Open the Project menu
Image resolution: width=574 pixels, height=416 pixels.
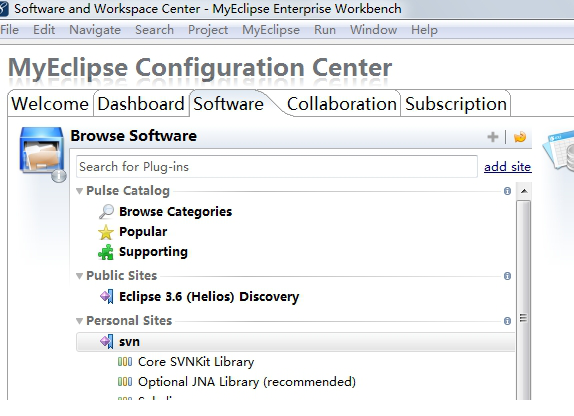pos(208,30)
